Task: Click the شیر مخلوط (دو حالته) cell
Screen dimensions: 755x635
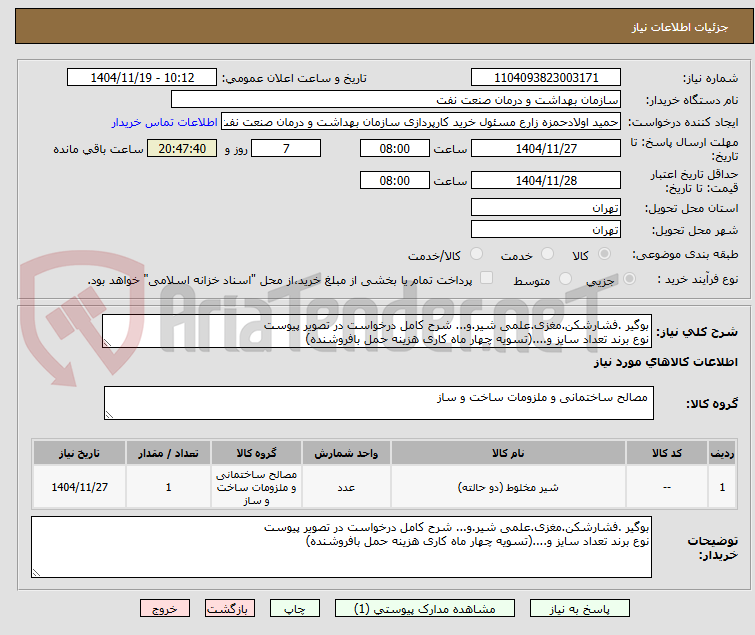Action: tap(508, 487)
